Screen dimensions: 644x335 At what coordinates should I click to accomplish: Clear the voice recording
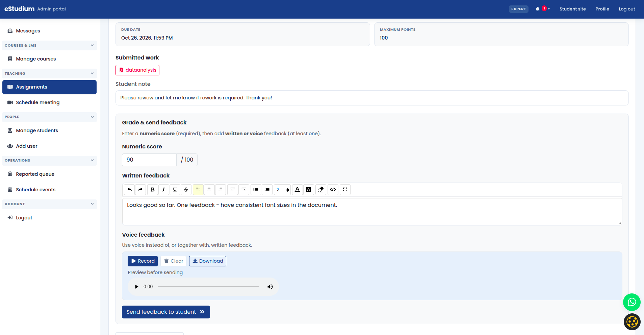point(174,261)
